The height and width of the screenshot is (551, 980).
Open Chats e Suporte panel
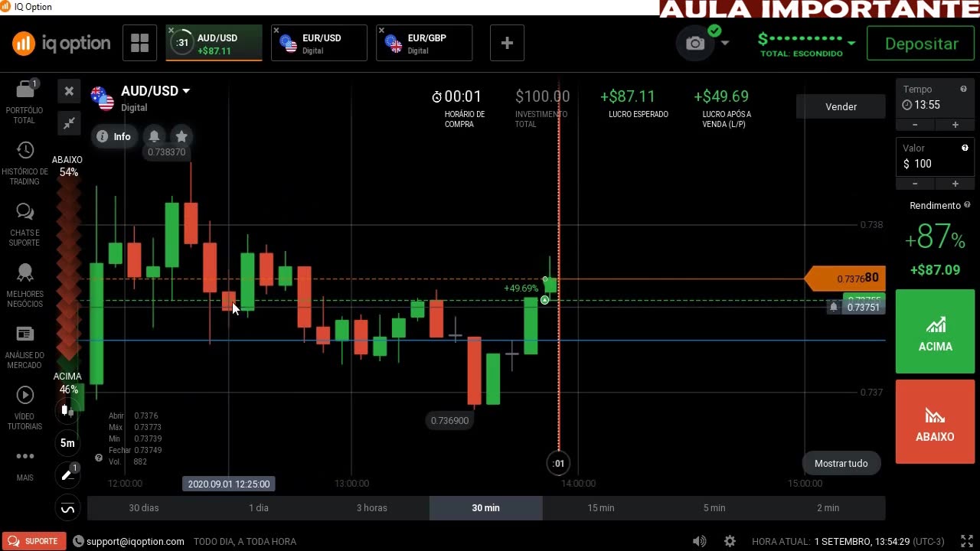coord(24,225)
